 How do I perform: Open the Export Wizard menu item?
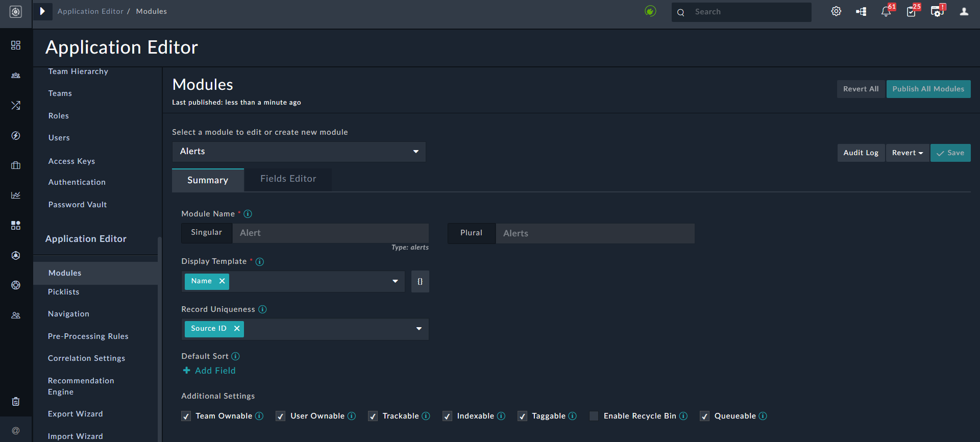point(75,414)
